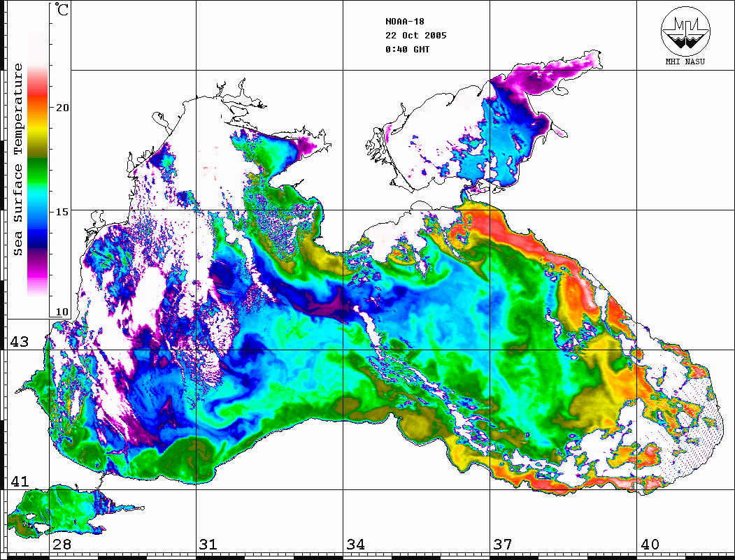Click the red band of the color scale
This screenshot has height=560, width=735.
pos(38,96)
